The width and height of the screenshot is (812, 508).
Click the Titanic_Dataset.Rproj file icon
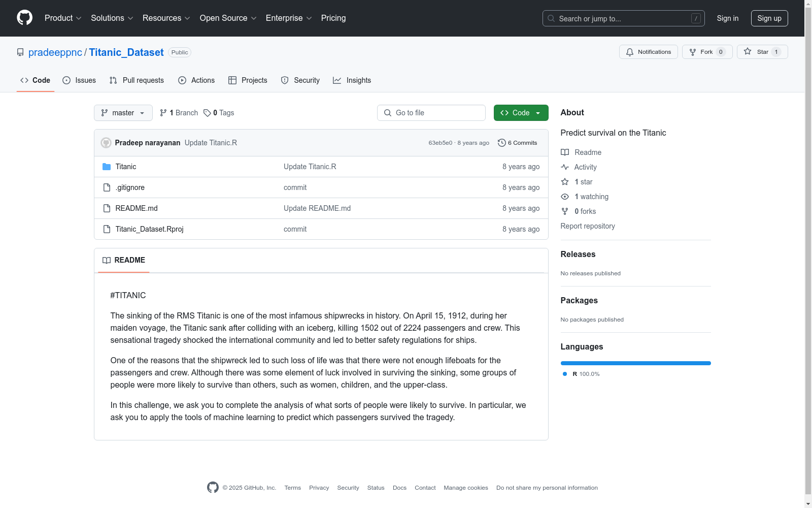(x=107, y=229)
